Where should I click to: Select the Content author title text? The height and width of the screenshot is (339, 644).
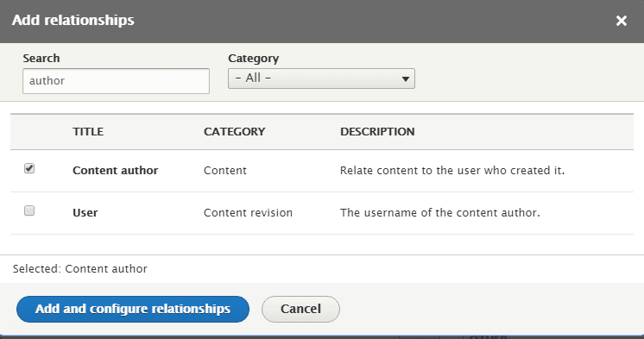[x=115, y=170]
